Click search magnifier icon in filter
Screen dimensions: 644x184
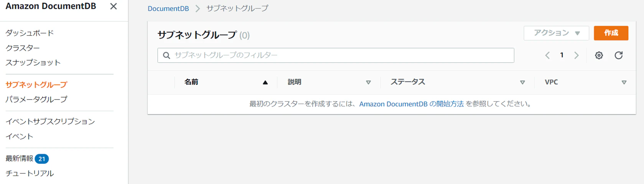coord(166,55)
